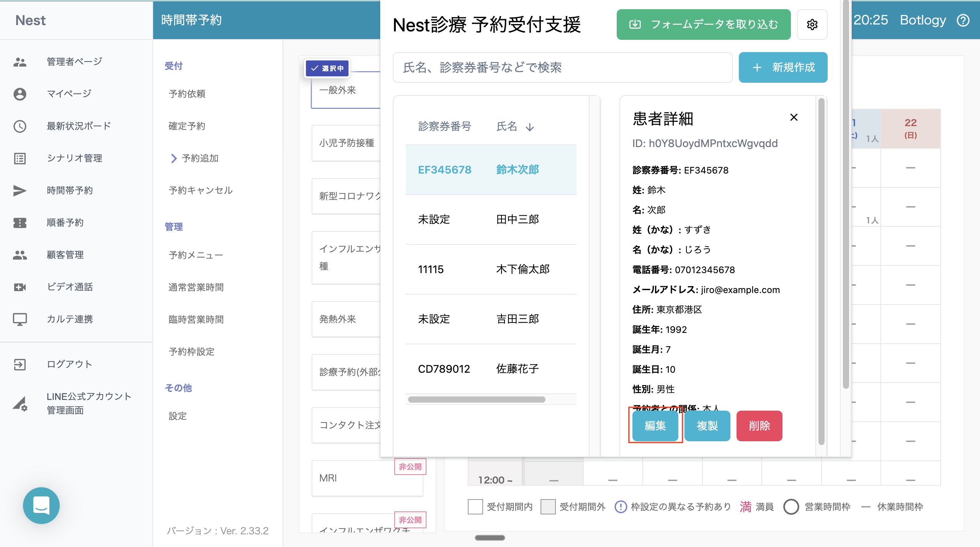The image size is (980, 547).
Task: Open the settings gear in Nest診療 panel
Action: [x=812, y=25]
